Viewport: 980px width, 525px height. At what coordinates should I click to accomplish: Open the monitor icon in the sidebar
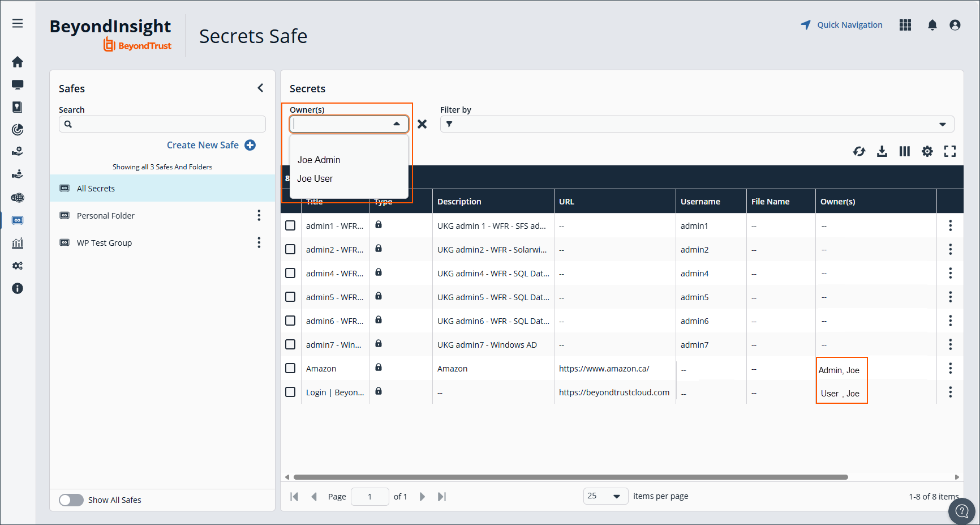(18, 84)
